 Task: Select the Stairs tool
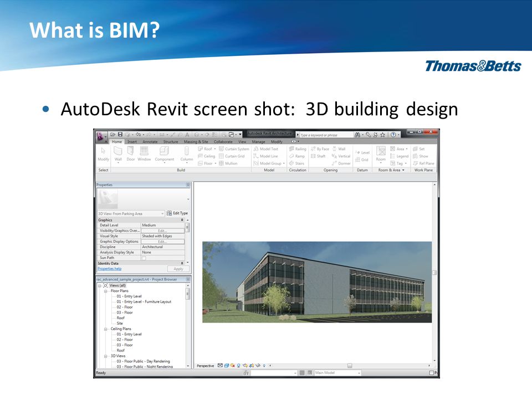[x=296, y=163]
